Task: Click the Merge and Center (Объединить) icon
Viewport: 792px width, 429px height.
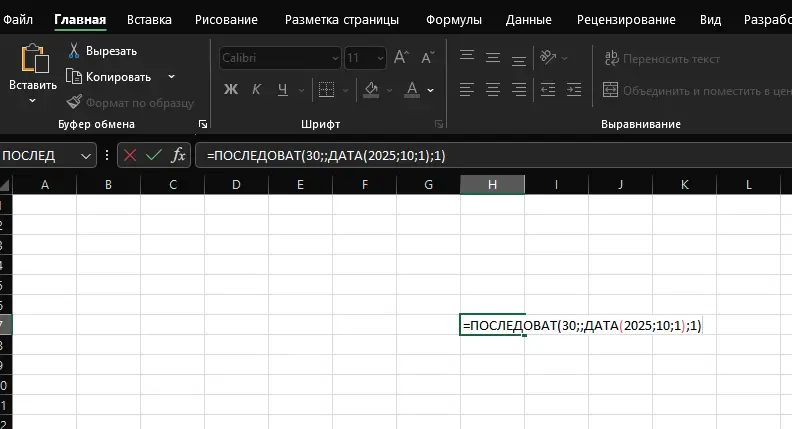Action: click(610, 90)
